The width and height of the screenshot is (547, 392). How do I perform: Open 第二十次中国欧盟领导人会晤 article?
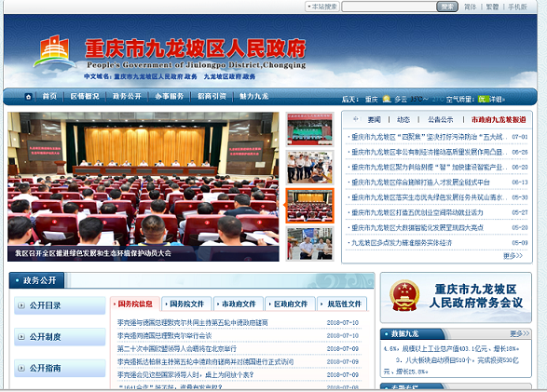(177, 349)
